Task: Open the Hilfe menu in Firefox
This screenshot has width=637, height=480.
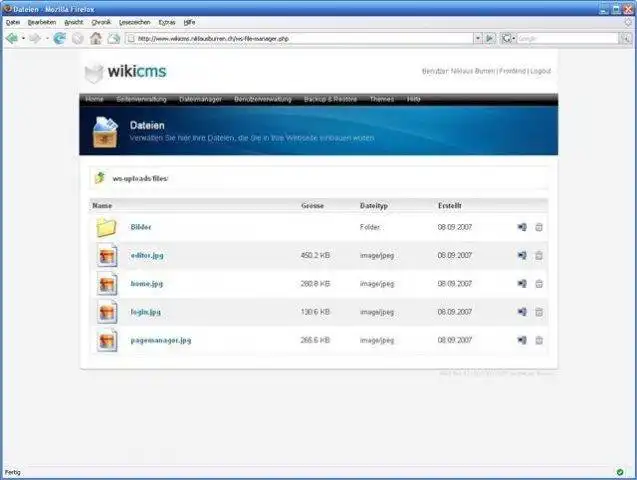Action: [189, 22]
